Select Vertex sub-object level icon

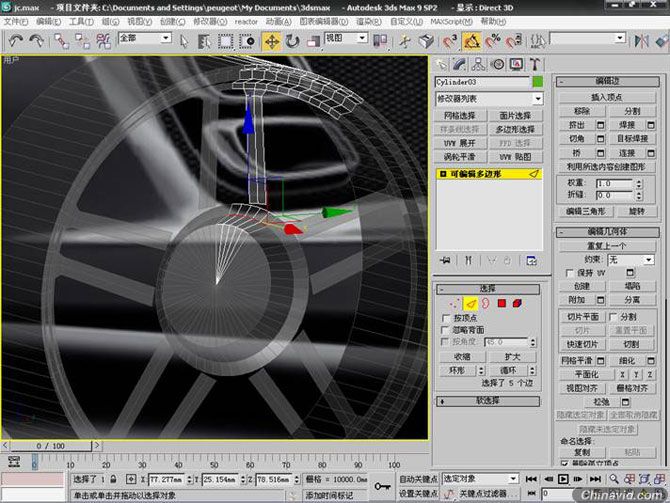click(x=454, y=303)
